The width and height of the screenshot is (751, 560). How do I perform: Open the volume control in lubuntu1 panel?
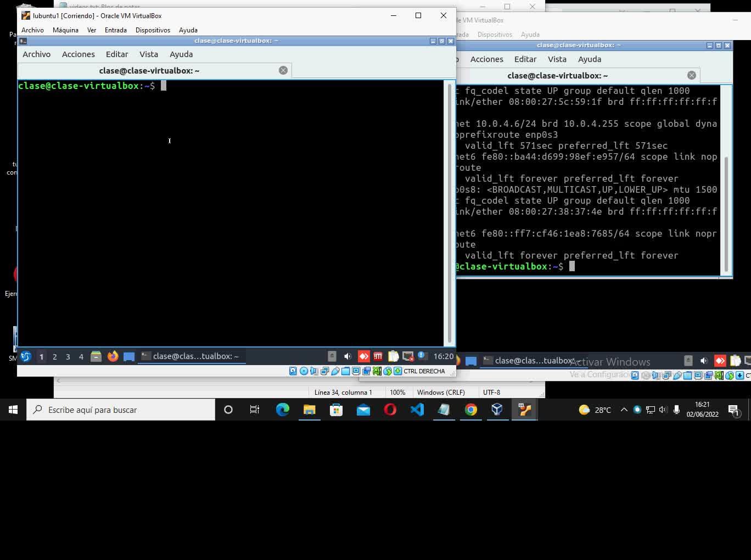pos(348,356)
